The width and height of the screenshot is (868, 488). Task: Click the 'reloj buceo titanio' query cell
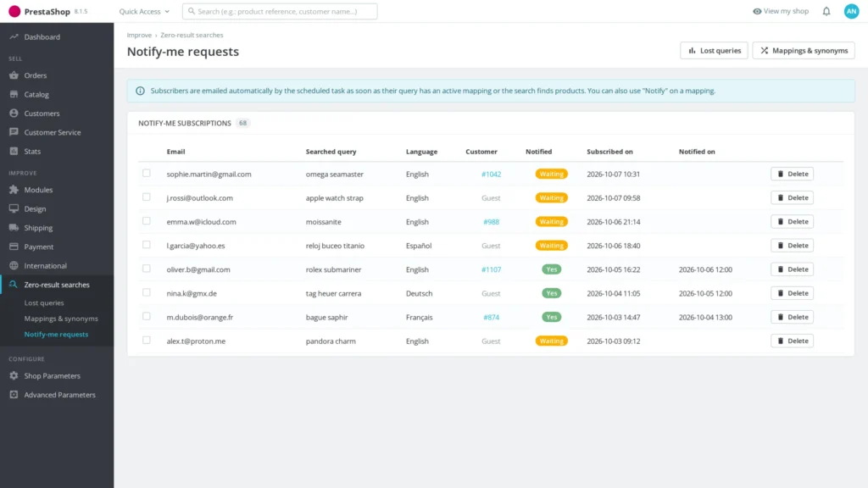tap(335, 246)
